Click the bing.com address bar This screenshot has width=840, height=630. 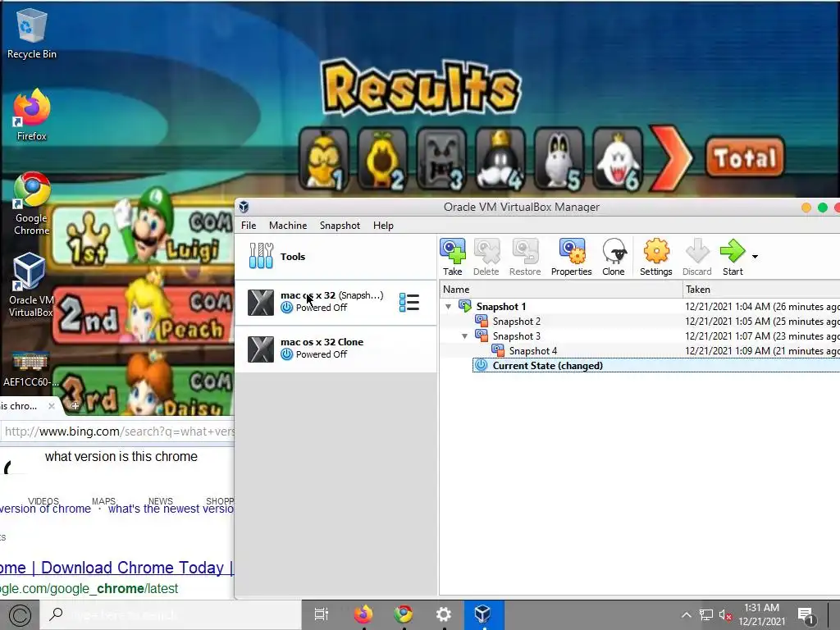point(118,431)
